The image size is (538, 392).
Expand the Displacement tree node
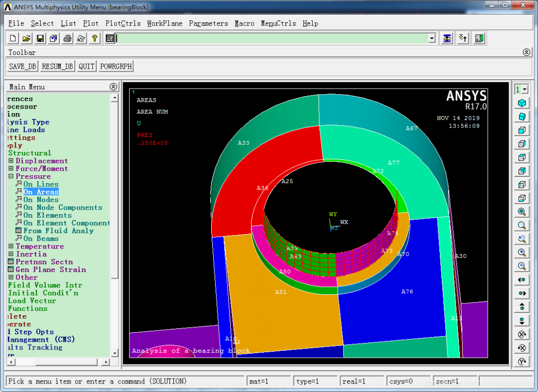tap(11, 160)
